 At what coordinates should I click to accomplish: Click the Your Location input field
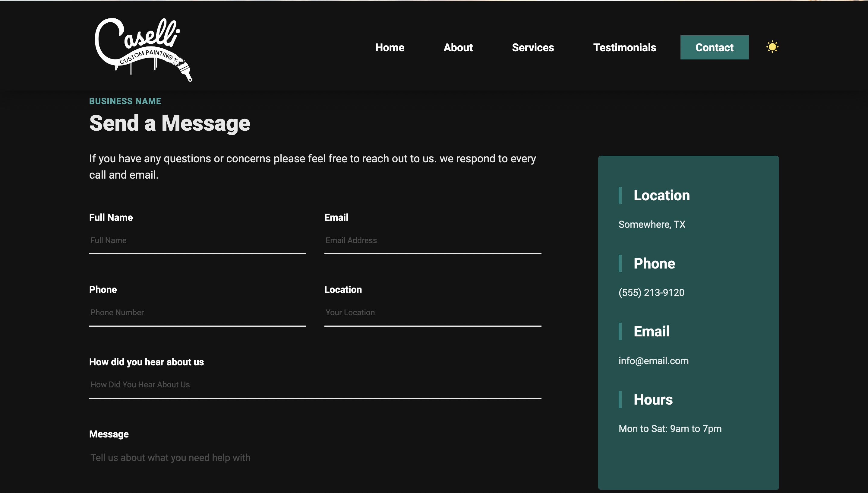coord(433,313)
